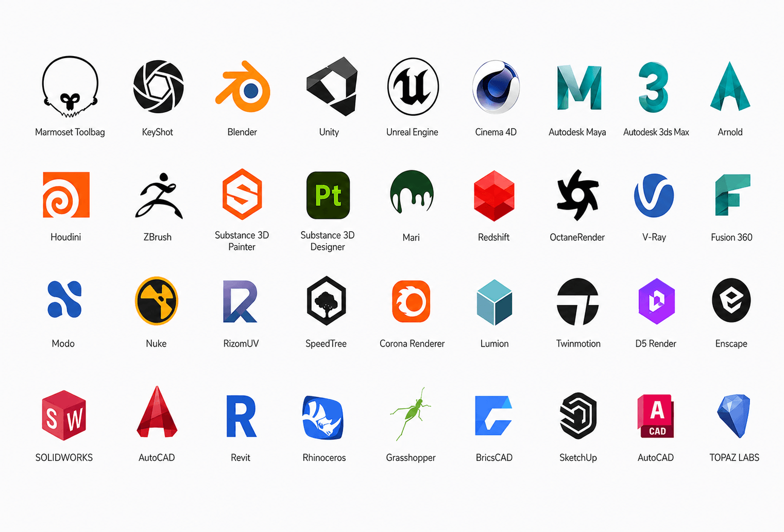Viewport: 784px width, 532px height.
Task: Click the 'Houdini' caption text
Action: tap(66, 237)
